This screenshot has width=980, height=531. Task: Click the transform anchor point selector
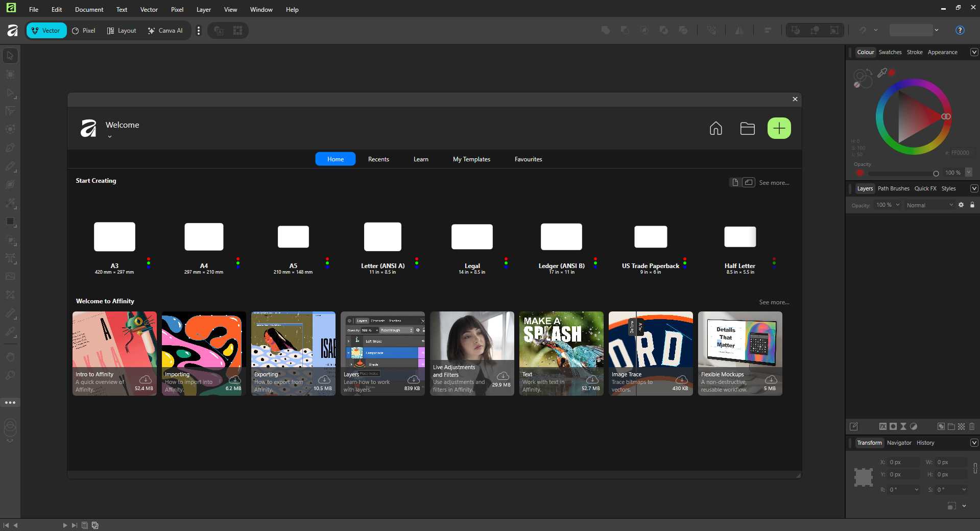(x=864, y=477)
